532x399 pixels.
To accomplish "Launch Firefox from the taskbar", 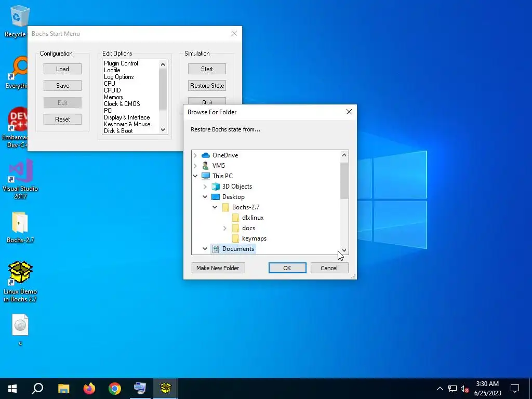I will [89, 389].
